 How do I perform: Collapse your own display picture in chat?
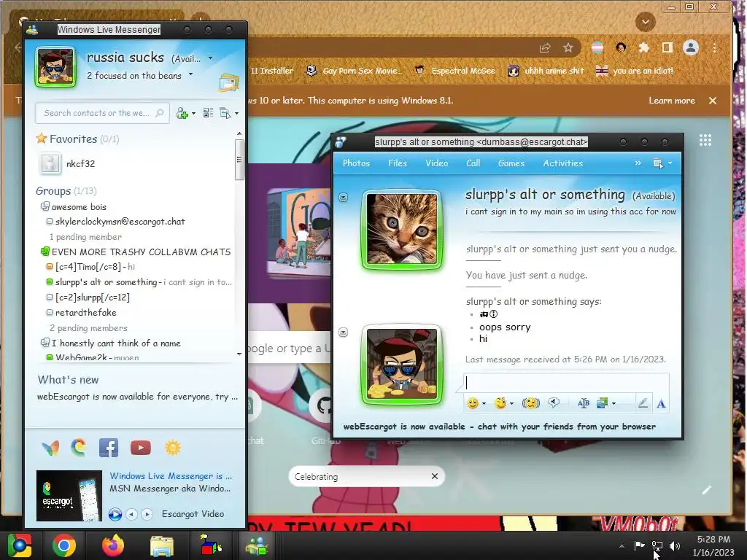pos(343,332)
